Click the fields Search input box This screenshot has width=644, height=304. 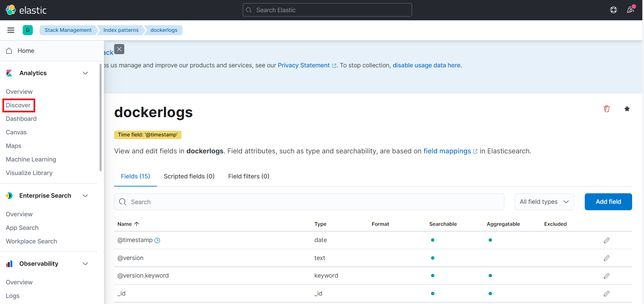pyautogui.click(x=309, y=202)
